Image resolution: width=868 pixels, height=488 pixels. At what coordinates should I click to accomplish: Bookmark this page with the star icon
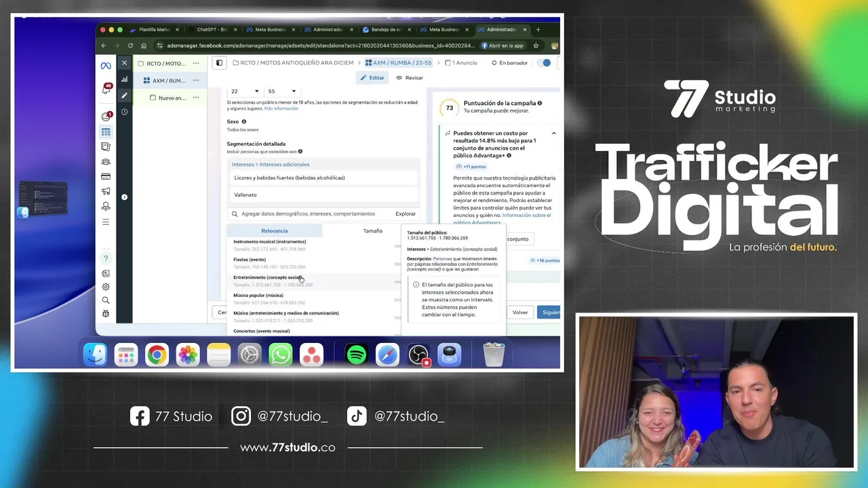pos(536,45)
